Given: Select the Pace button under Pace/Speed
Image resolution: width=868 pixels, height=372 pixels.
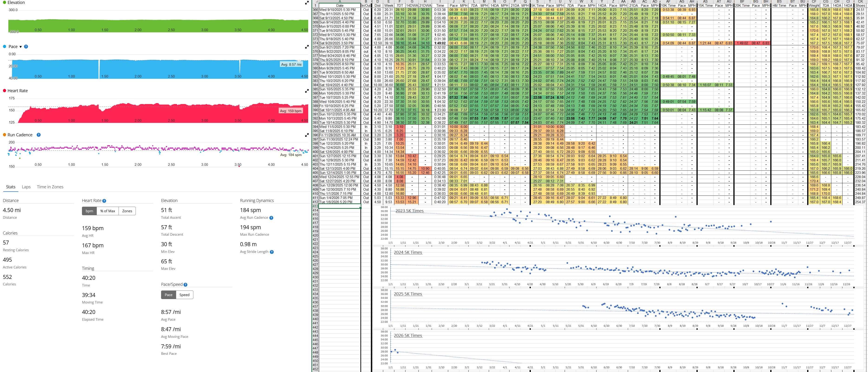Looking at the screenshot, I should pyautogui.click(x=168, y=295).
